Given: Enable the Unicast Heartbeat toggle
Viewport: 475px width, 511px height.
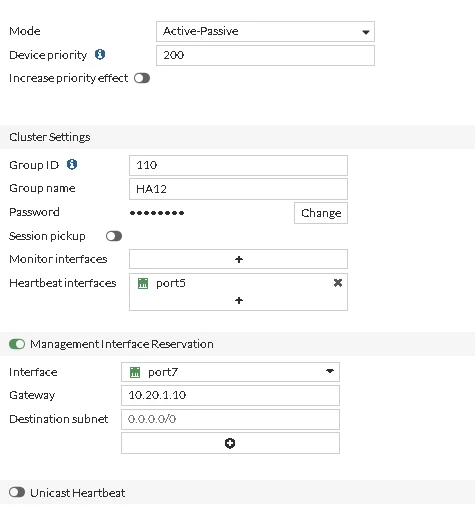Looking at the screenshot, I should [x=17, y=492].
